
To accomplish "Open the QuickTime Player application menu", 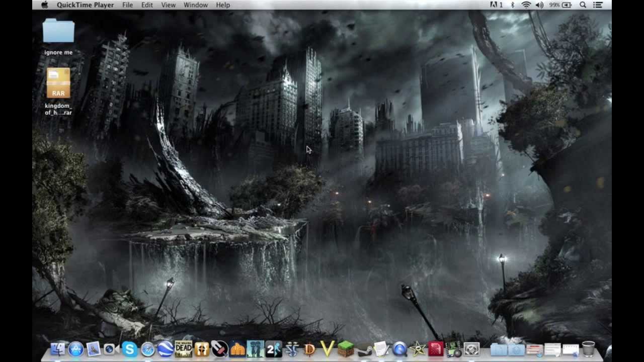I will (x=86, y=5).
